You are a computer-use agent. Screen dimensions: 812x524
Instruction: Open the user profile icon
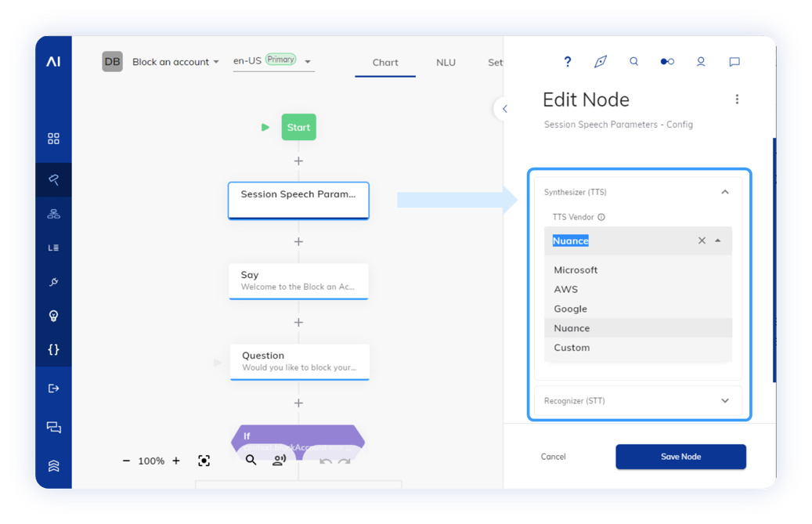(701, 62)
